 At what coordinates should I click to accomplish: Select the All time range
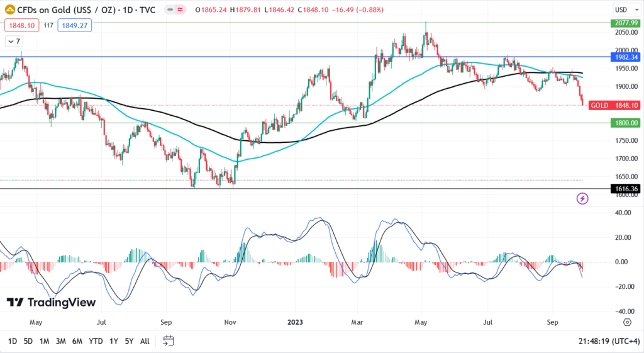pyautogui.click(x=145, y=341)
